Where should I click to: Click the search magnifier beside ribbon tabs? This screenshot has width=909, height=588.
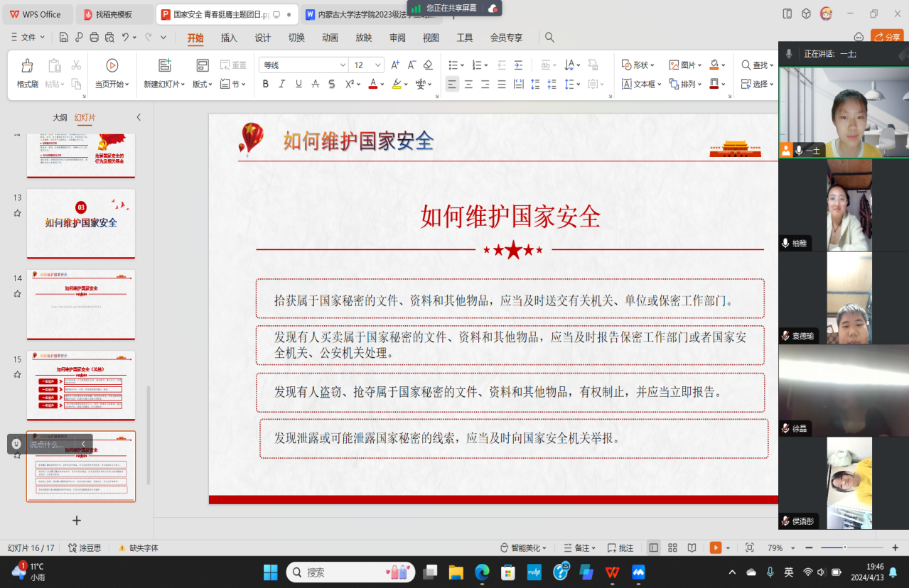click(549, 38)
